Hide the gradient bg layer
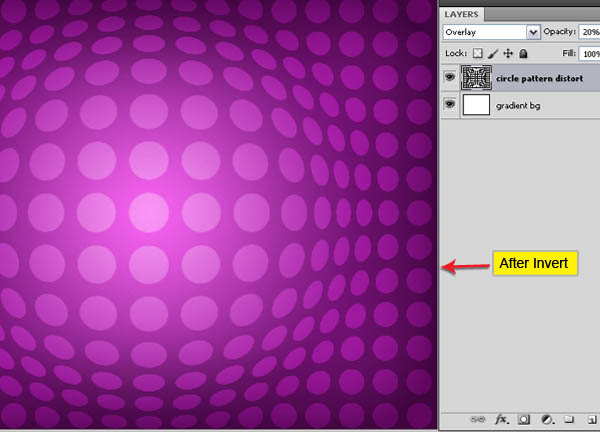The width and height of the screenshot is (600, 432). tap(450, 104)
